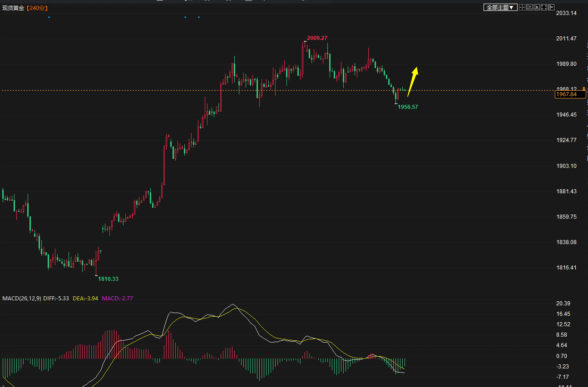The height and width of the screenshot is (387, 588).
Task: Click the orange double-arrow beside the price axis
Action: 584,88
